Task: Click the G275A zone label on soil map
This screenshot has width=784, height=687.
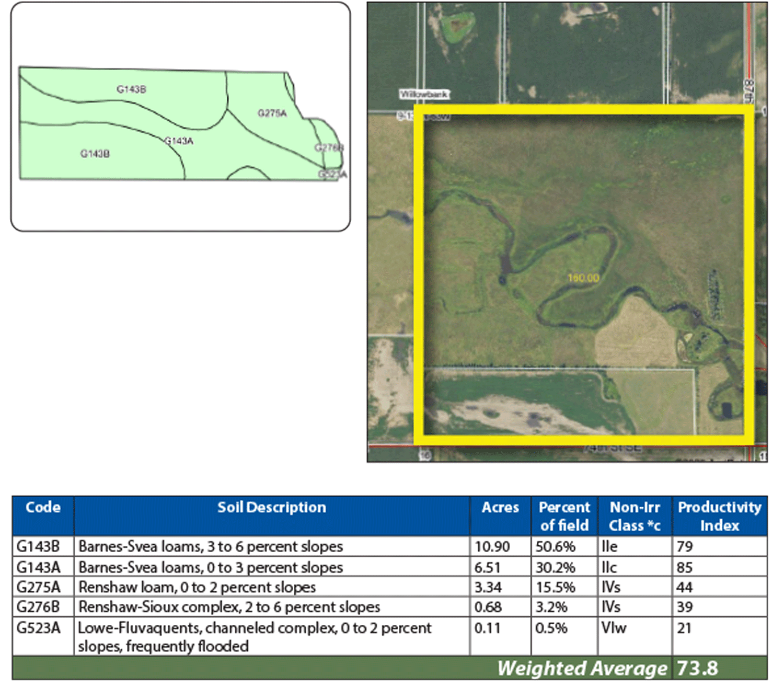Action: point(272,113)
